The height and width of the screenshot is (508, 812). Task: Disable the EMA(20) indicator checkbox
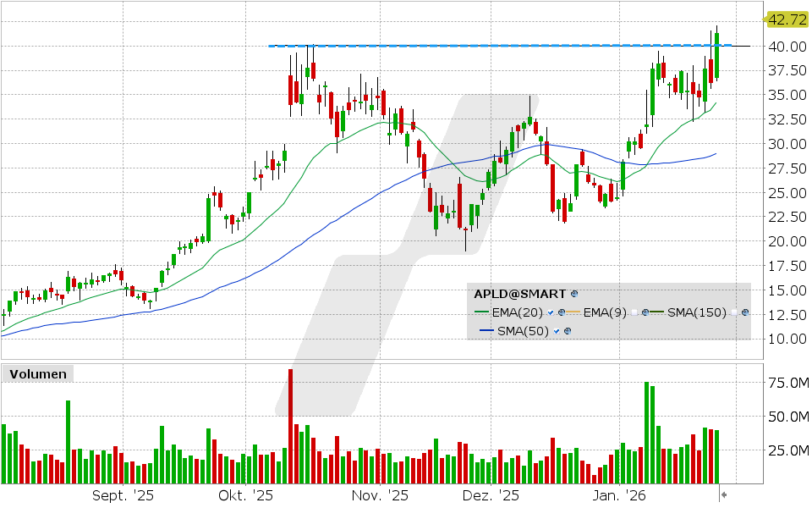[551, 312]
